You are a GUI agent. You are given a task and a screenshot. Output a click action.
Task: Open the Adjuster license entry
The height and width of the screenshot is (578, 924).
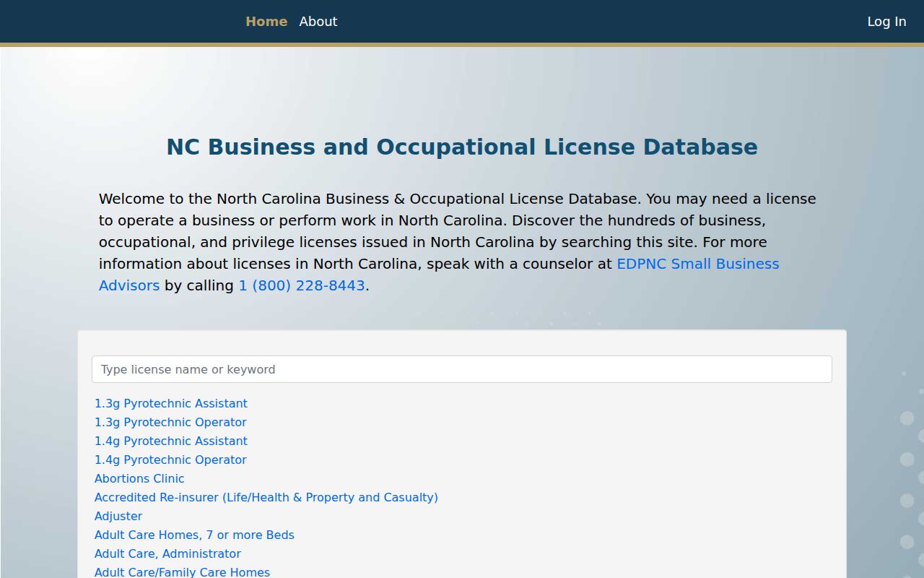(118, 516)
